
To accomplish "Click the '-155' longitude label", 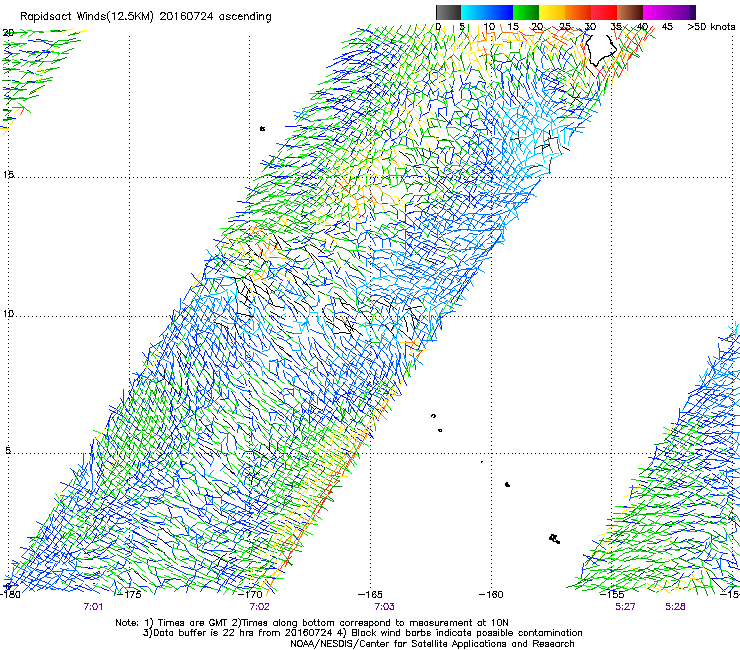I will coord(612,595).
